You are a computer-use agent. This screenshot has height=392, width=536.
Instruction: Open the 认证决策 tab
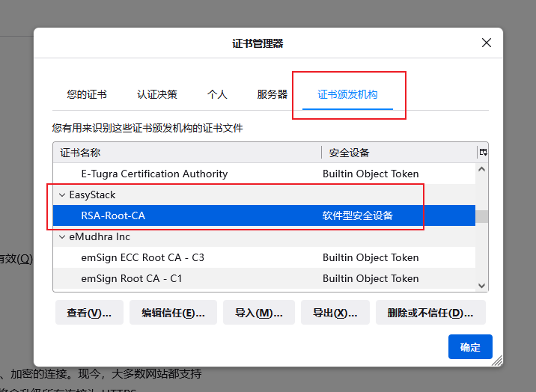pyautogui.click(x=157, y=95)
